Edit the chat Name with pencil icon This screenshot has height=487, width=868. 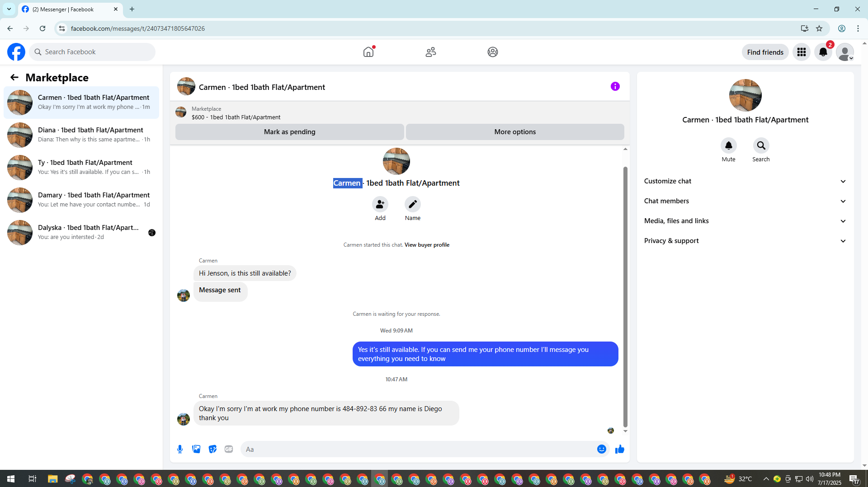click(x=413, y=205)
